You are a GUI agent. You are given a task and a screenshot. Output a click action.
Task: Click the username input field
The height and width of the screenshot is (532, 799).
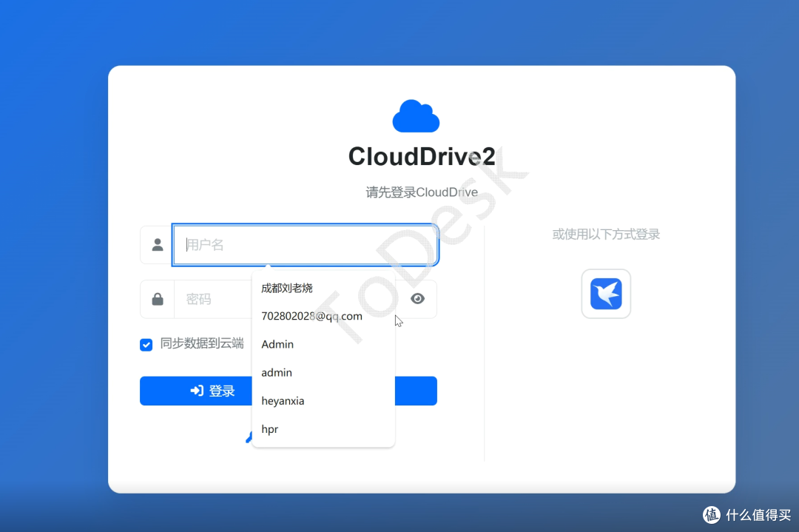306,245
